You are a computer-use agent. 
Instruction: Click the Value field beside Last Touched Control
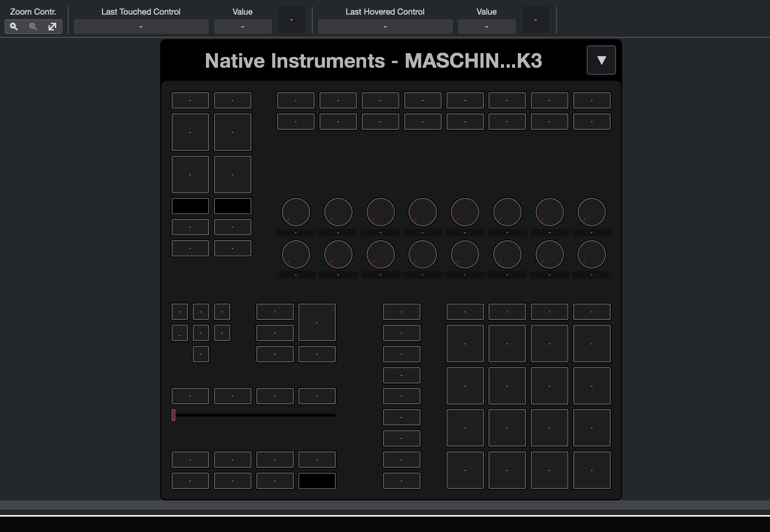pyautogui.click(x=243, y=27)
